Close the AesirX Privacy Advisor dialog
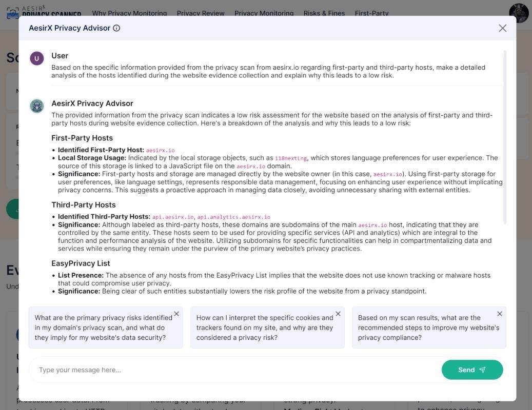This screenshot has width=532, height=410. pos(502,28)
